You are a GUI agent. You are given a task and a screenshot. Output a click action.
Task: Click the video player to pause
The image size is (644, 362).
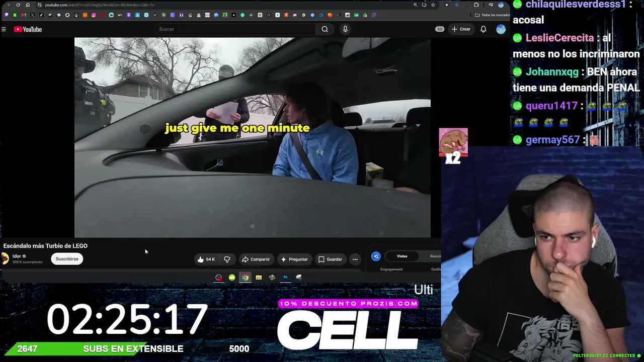(x=253, y=137)
